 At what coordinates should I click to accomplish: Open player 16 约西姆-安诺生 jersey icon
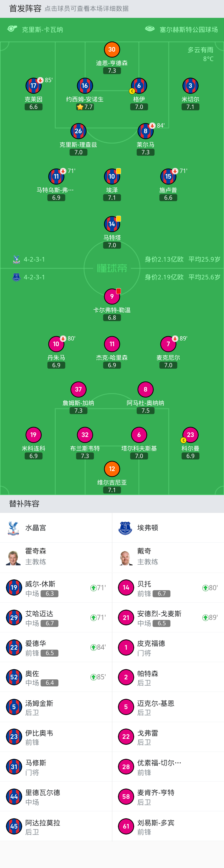pos(85,86)
